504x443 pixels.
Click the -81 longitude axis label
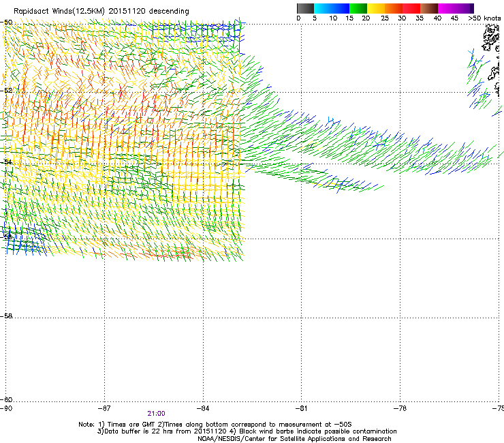click(301, 408)
